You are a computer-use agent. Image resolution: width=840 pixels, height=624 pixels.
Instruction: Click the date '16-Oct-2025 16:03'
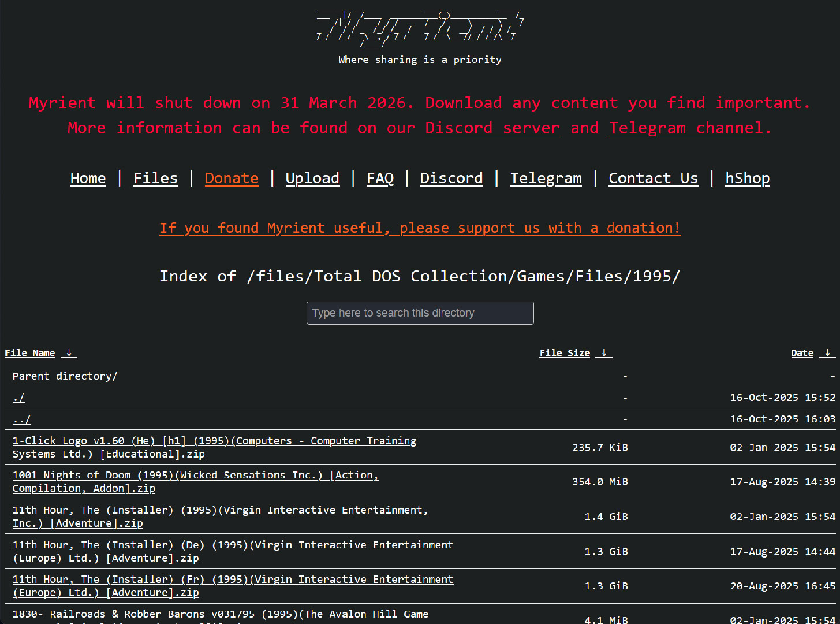(x=783, y=419)
